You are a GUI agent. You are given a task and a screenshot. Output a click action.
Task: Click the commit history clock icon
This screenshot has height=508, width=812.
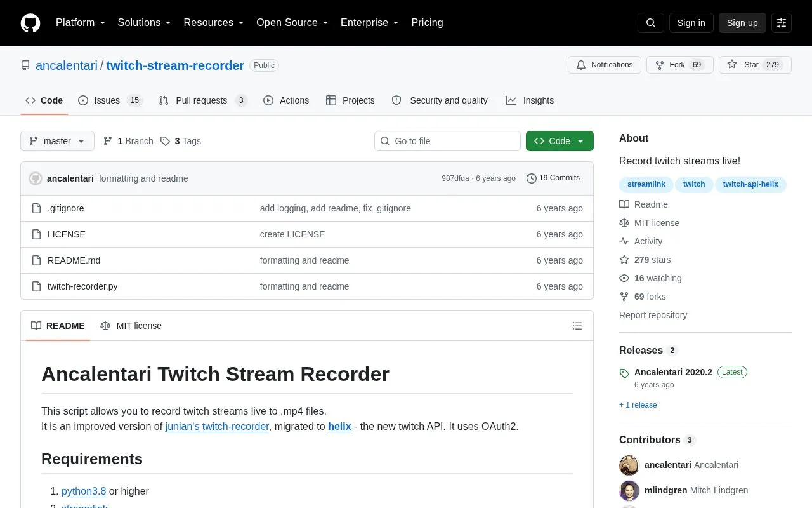pyautogui.click(x=532, y=178)
